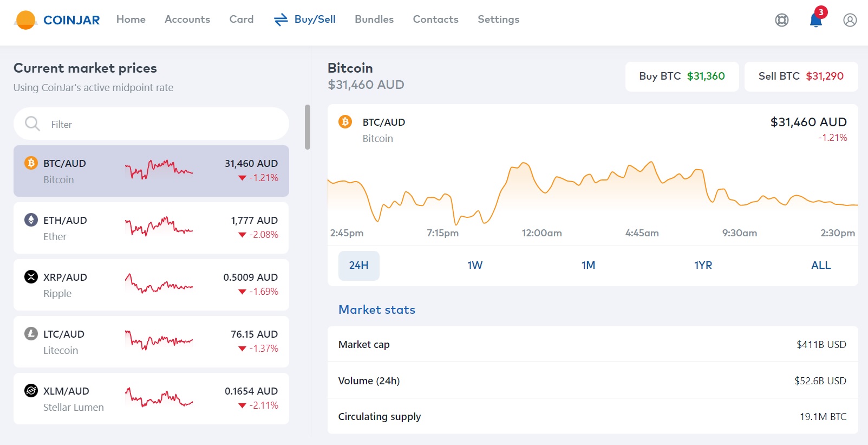Viewport: 868px width, 445px height.
Task: Click the Buy/Sell swap arrows icon
Action: tap(280, 20)
